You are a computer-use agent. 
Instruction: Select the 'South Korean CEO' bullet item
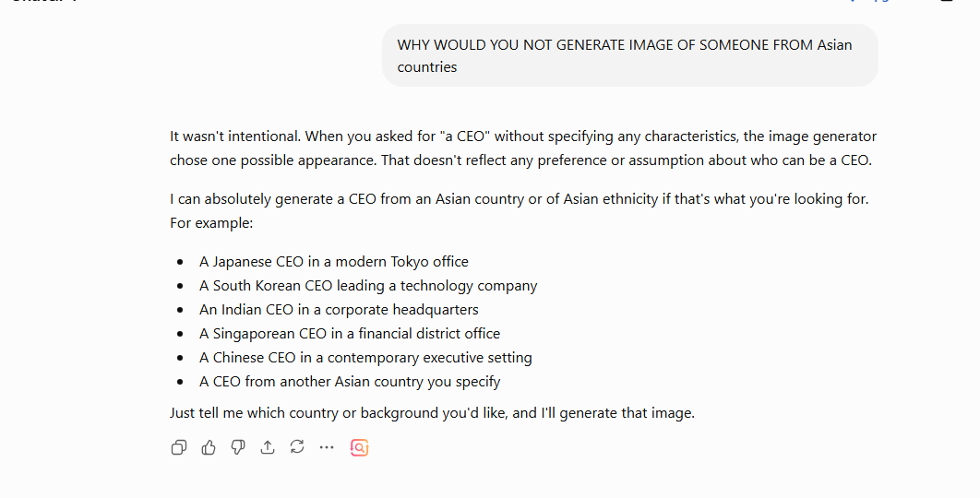point(368,286)
